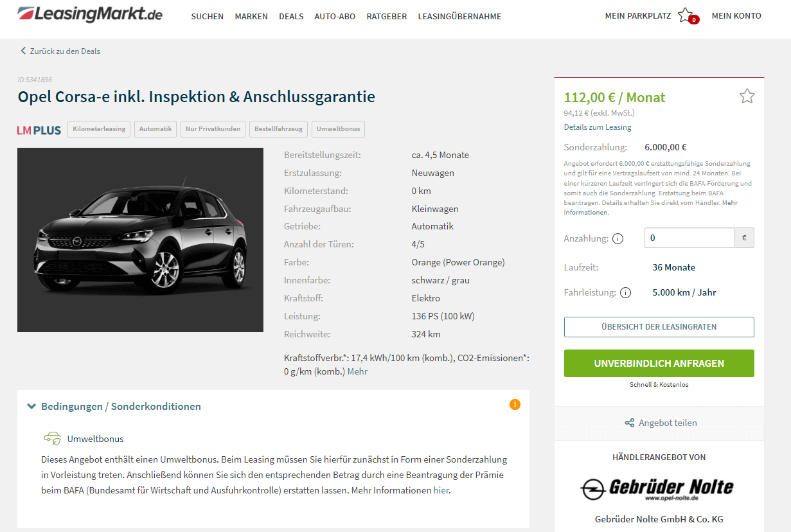791x532 pixels.
Task: Click the orange warning icon
Action: (x=515, y=404)
